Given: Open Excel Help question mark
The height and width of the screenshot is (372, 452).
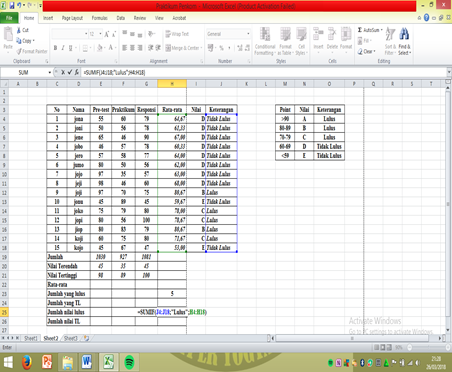Looking at the screenshot, I should (426, 18).
